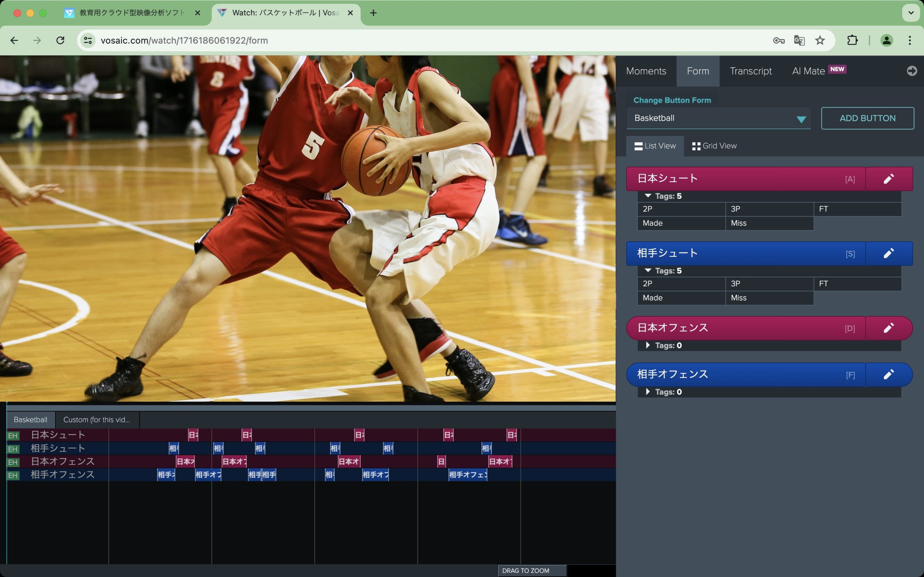Edit the 相手シュート button with pencil icon

point(889,254)
